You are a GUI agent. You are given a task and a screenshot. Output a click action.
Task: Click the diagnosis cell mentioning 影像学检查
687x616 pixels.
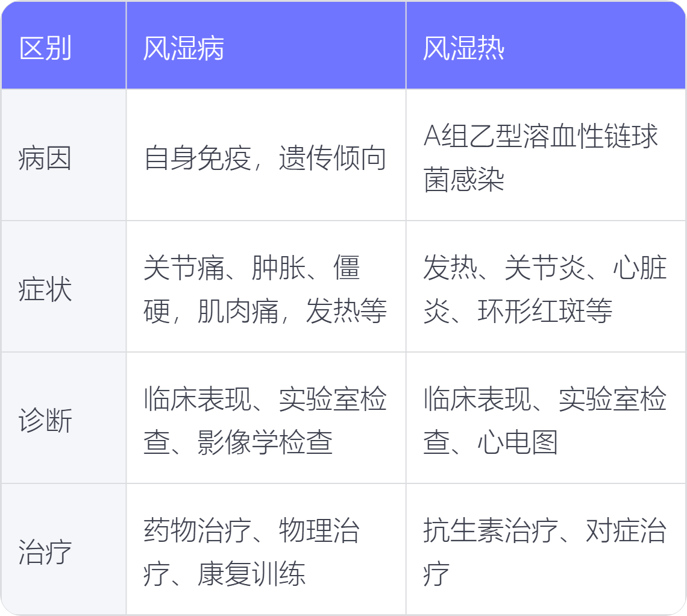point(265,421)
